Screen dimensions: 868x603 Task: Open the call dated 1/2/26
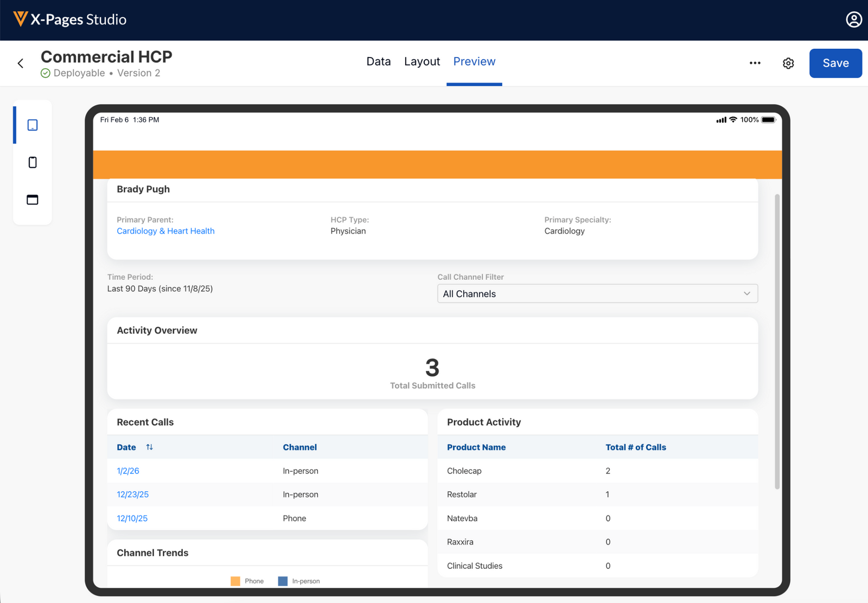[x=127, y=471]
